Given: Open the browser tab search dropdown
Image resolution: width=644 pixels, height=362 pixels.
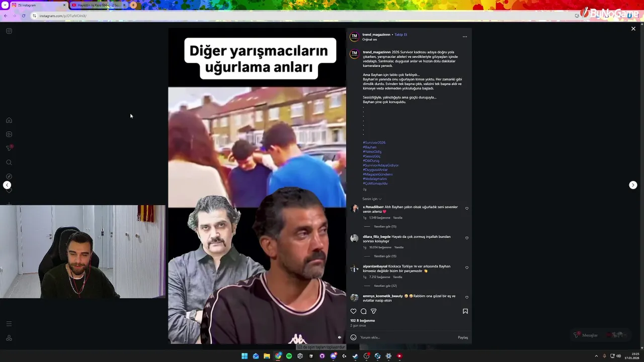Looking at the screenshot, I should point(5,5).
